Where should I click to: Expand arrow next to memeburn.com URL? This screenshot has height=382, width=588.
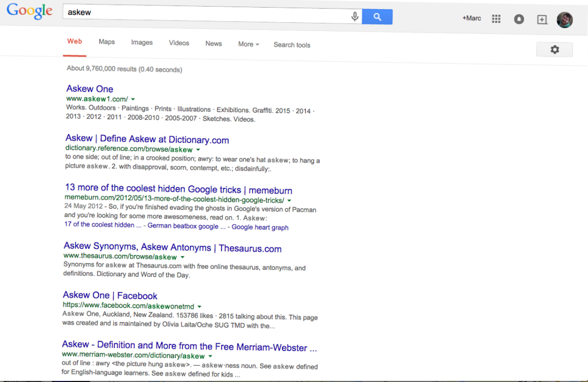click(289, 201)
